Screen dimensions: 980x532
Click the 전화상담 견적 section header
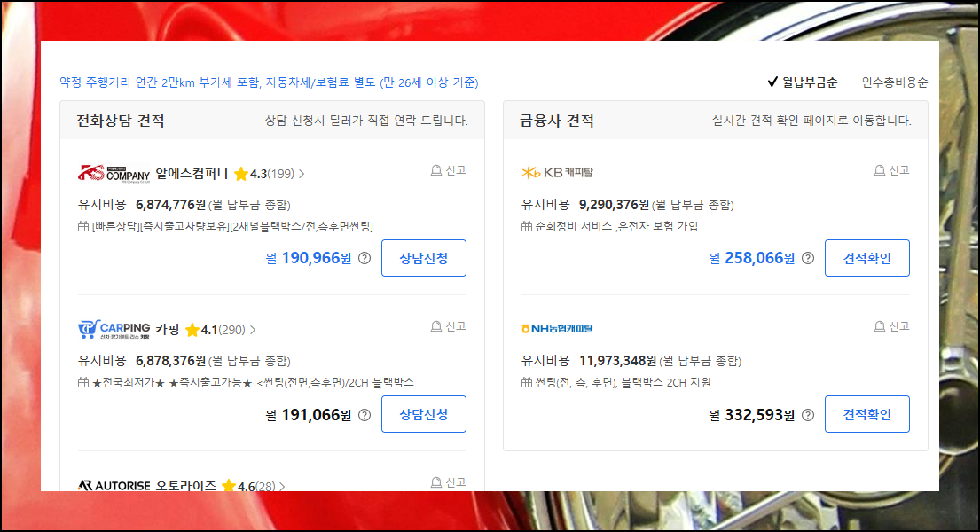pos(120,121)
